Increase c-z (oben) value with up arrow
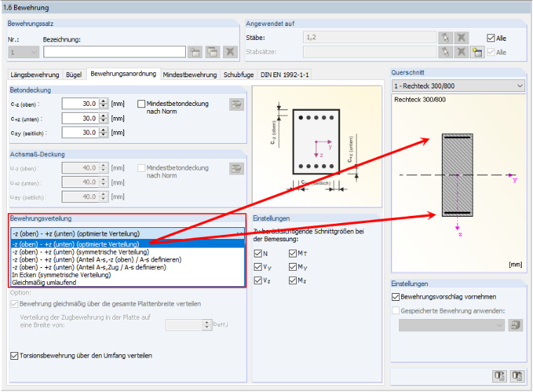533x392 pixels. (x=104, y=101)
